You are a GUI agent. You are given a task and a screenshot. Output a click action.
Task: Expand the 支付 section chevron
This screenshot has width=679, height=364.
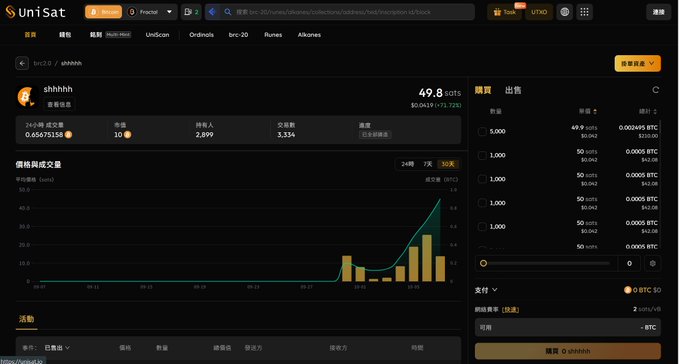495,290
